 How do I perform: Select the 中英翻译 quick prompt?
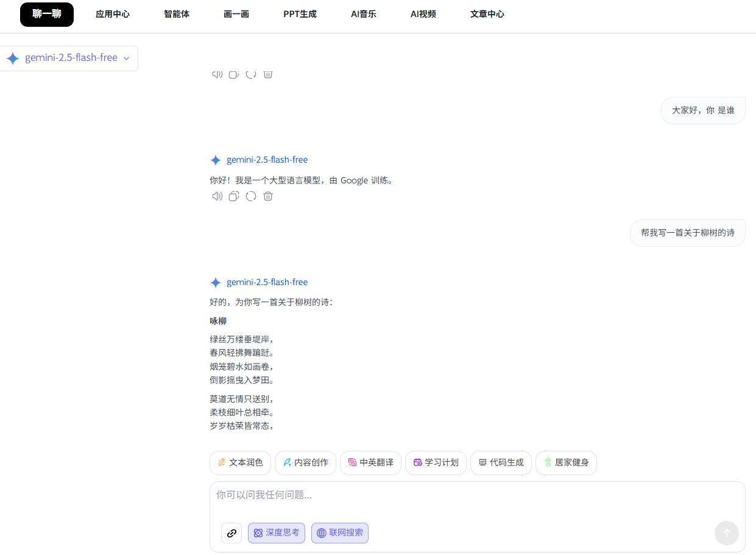(370, 463)
